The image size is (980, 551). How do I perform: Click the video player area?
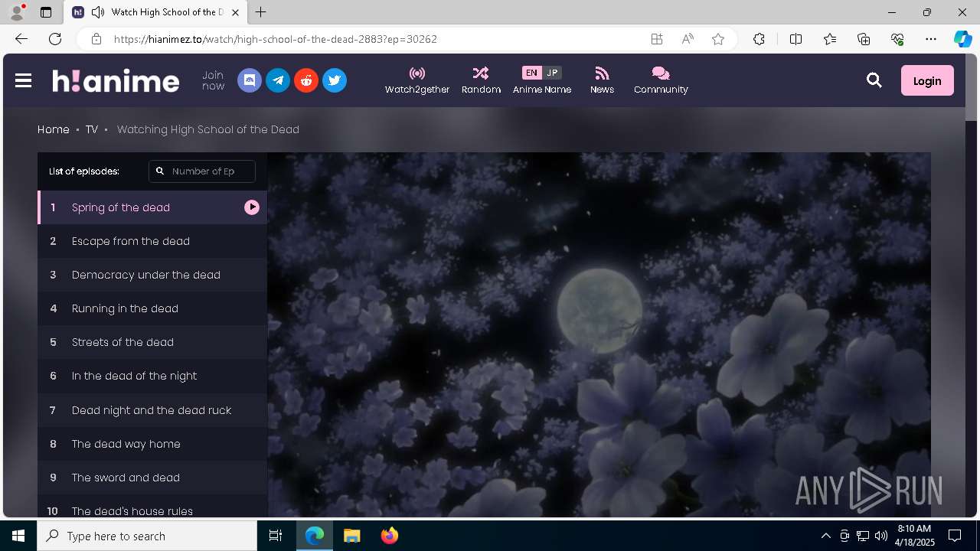[x=599, y=334]
